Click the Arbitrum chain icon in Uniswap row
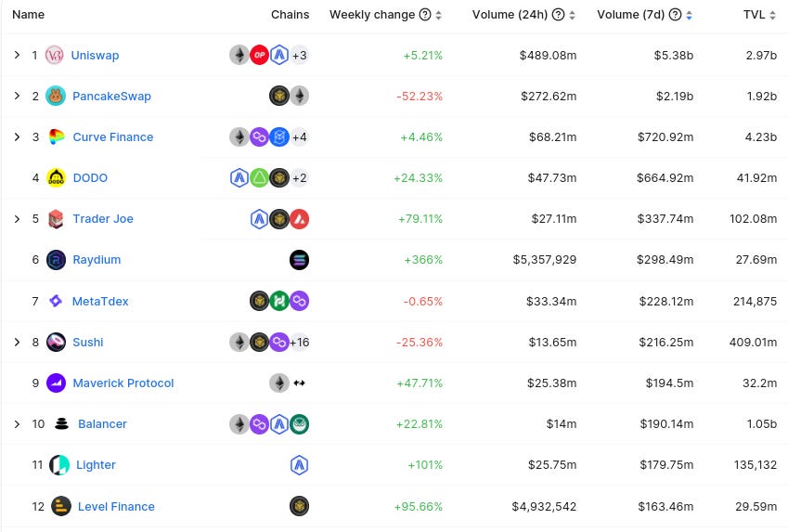The width and height of the screenshot is (788, 532). pos(279,56)
